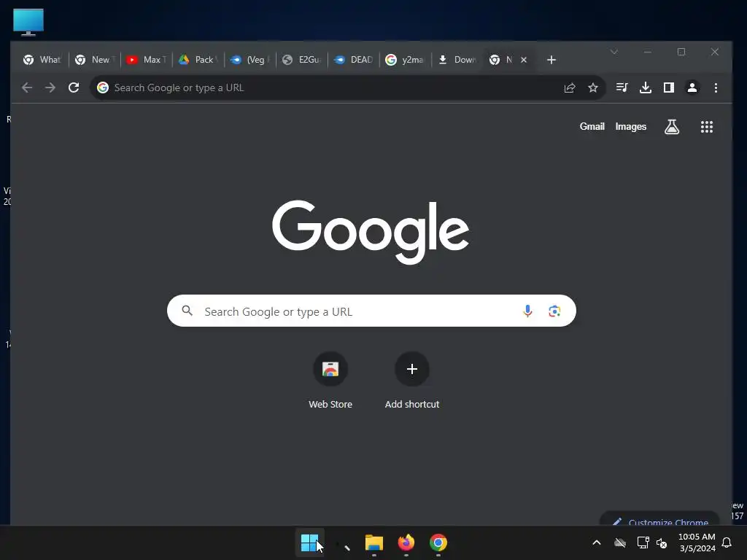Image resolution: width=747 pixels, height=560 pixels.
Task: Switch to the 'y2ma' Google tab
Action: (406, 60)
